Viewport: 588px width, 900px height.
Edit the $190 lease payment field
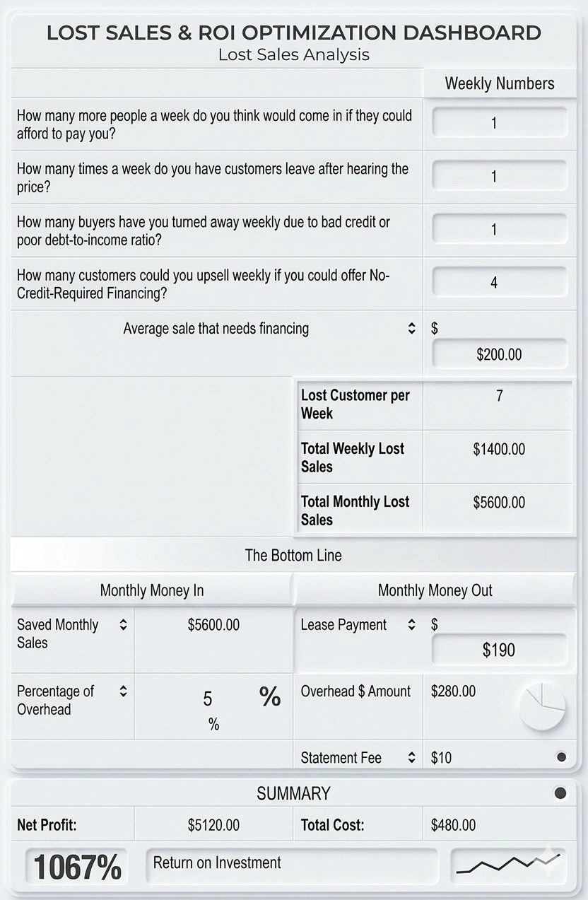499,650
